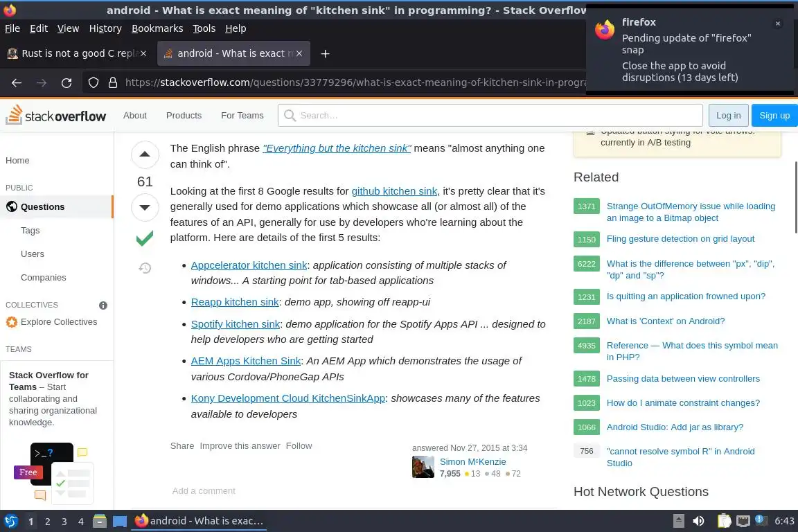Click Share below the answer
This screenshot has width=798, height=532.
pos(182,446)
